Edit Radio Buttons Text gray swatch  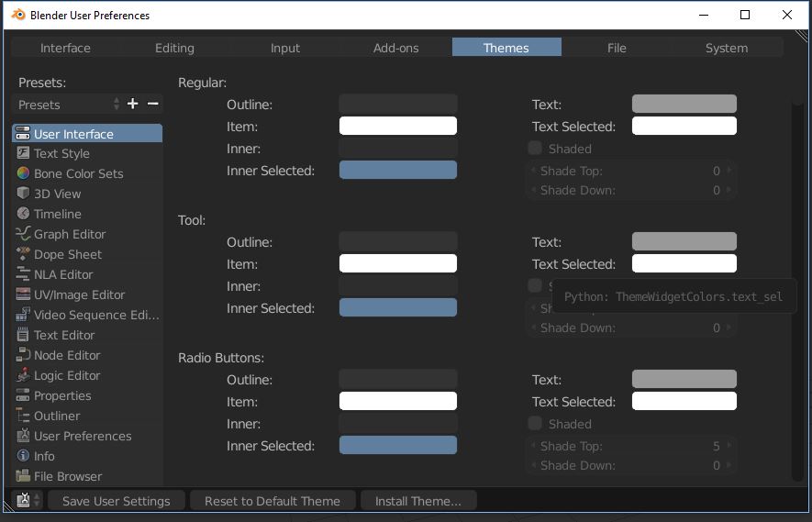(x=684, y=379)
